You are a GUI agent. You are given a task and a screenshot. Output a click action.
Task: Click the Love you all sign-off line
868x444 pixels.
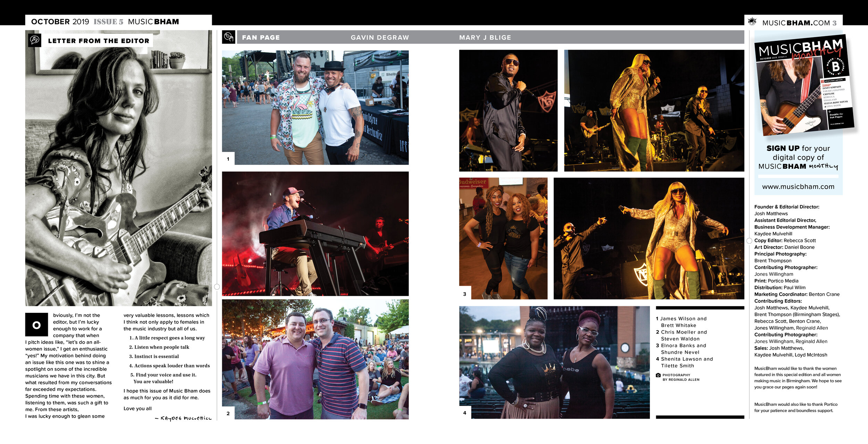[137, 409]
